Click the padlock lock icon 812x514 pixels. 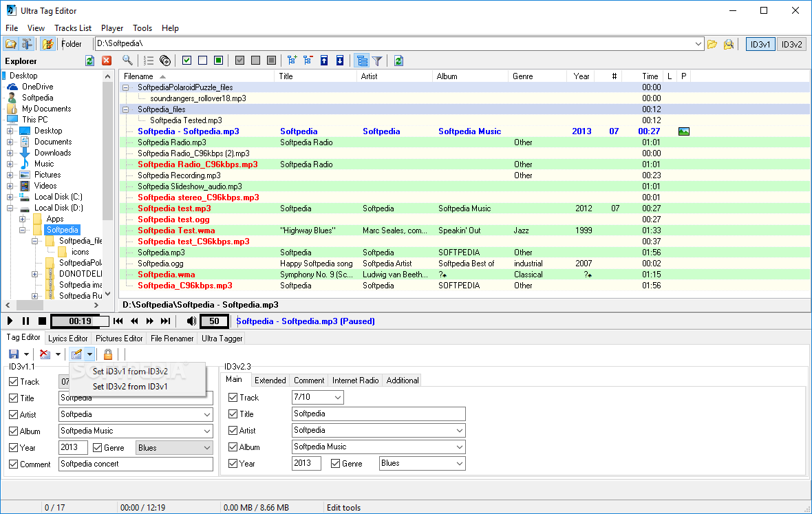click(x=108, y=354)
